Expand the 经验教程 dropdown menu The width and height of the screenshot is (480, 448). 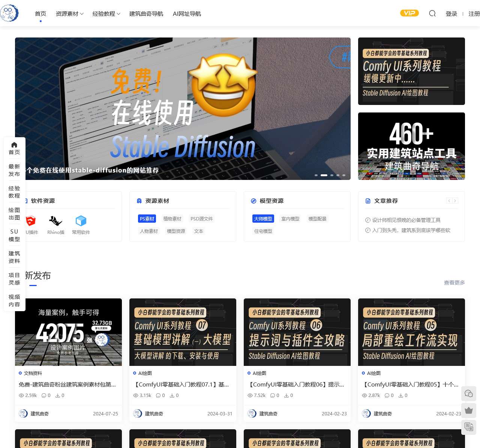(x=106, y=14)
